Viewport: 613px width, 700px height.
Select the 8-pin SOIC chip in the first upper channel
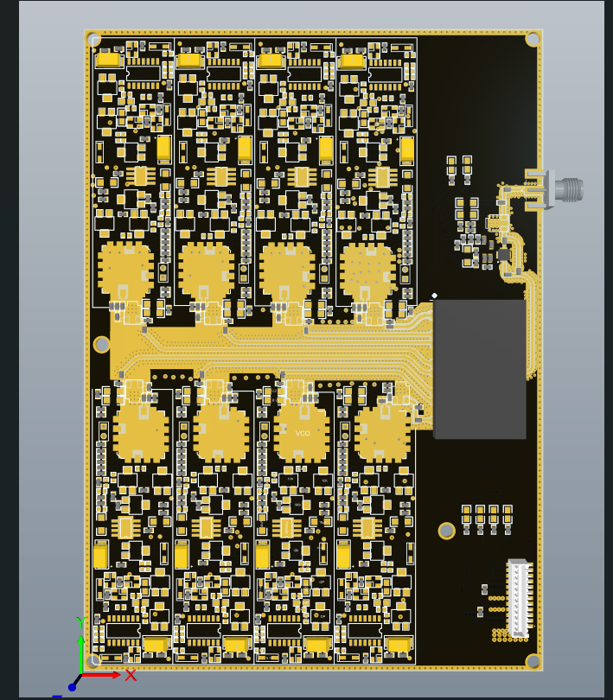[140, 175]
